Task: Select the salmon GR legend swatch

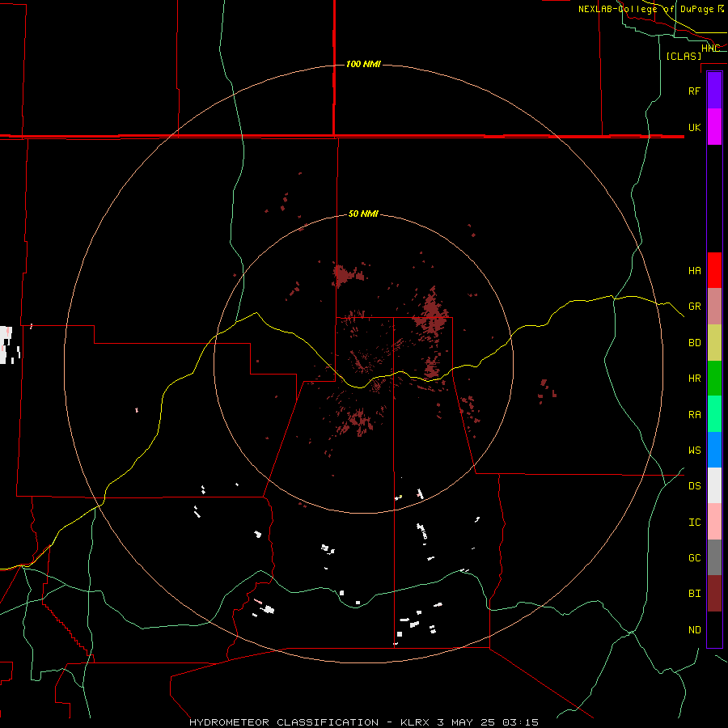Action: (x=714, y=307)
